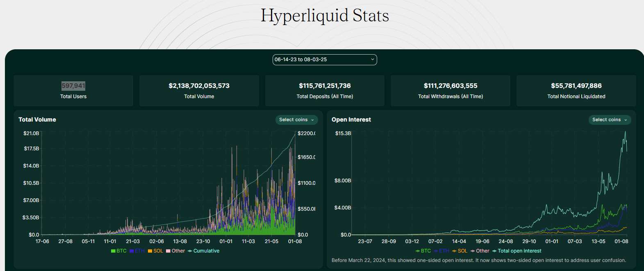The width and height of the screenshot is (644, 271).
Task: Toggle SOL legend in Total Volume chart
Action: pyautogui.click(x=155, y=251)
